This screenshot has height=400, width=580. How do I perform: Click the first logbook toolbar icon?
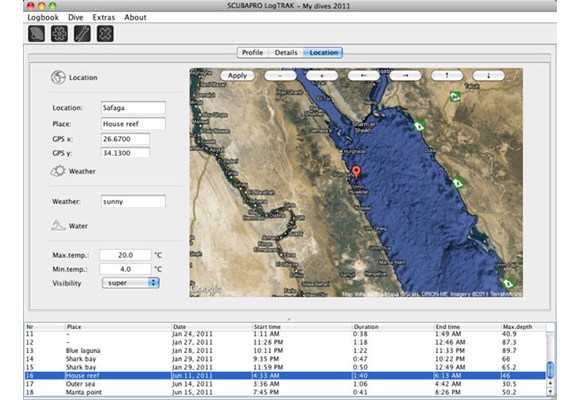coord(36,34)
